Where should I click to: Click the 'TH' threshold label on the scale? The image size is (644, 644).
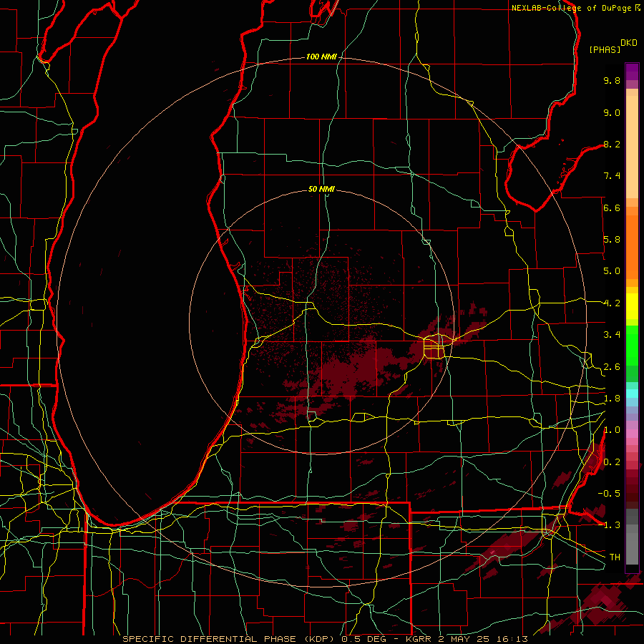coord(615,557)
